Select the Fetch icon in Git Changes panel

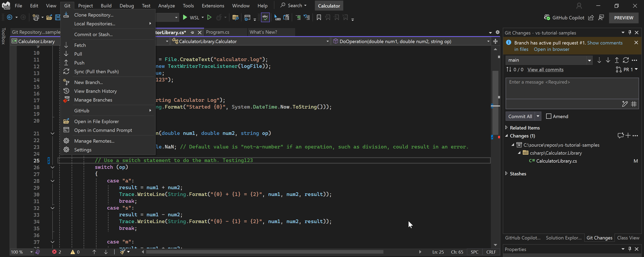(599, 60)
